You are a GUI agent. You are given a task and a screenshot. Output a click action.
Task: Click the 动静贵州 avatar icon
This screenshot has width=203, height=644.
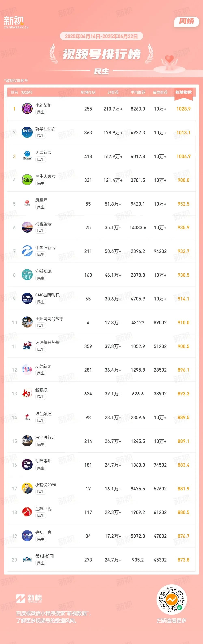pos(27,465)
